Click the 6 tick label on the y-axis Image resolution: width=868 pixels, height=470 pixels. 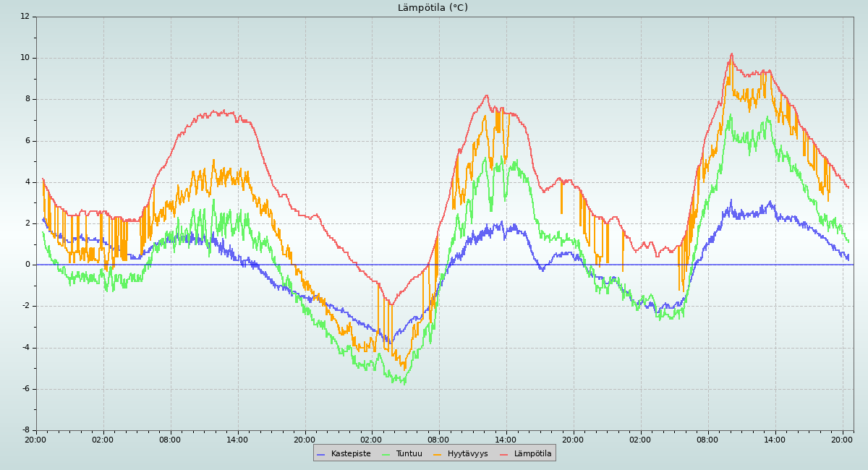27,140
